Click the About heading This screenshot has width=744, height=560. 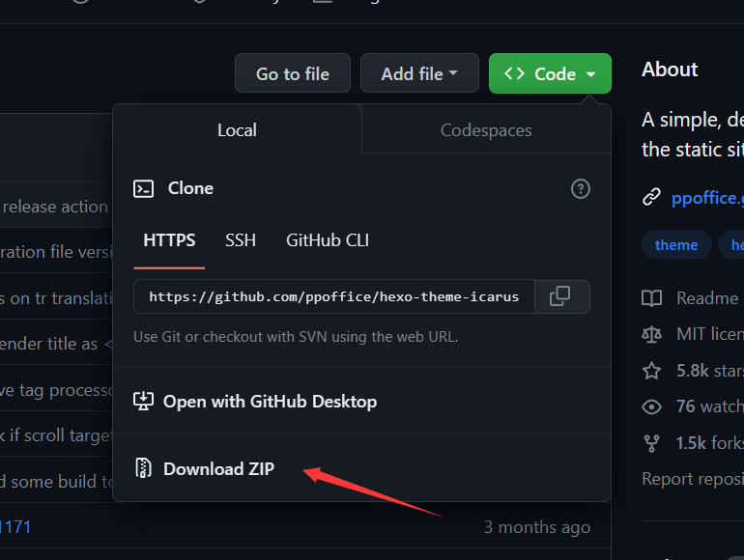tap(670, 70)
